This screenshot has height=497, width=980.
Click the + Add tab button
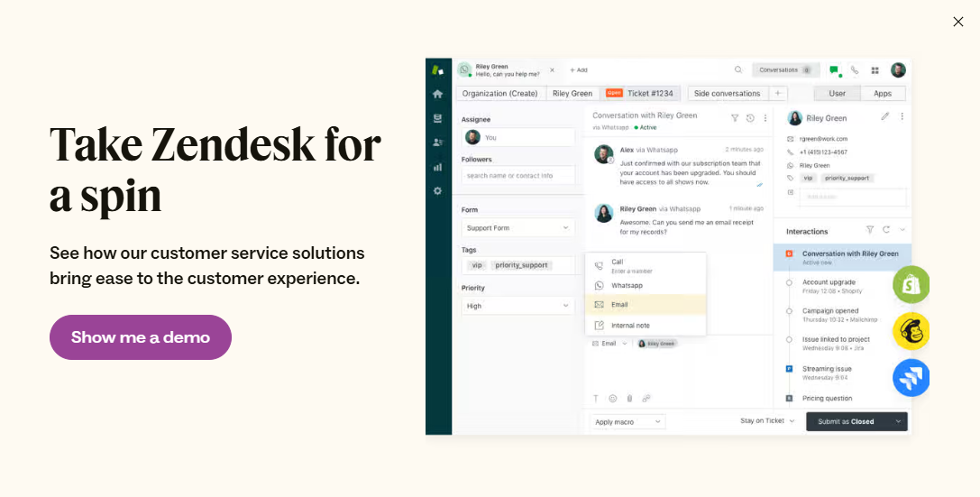pyautogui.click(x=578, y=70)
